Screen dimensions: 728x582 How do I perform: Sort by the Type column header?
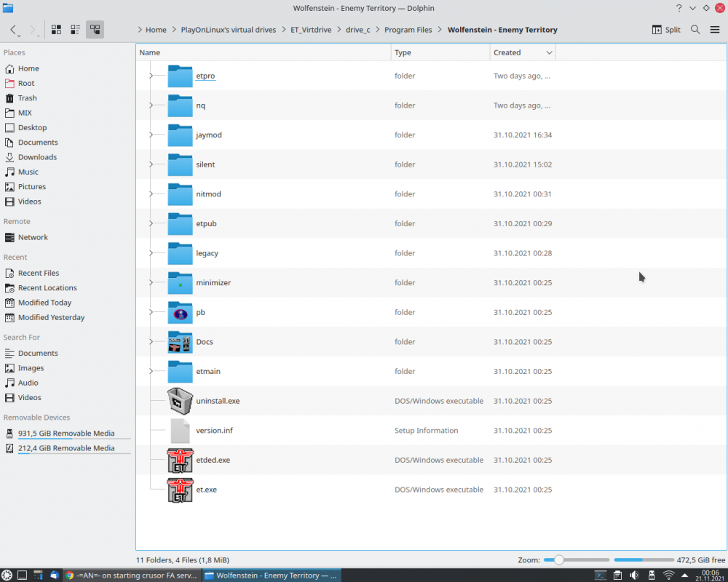(x=440, y=52)
